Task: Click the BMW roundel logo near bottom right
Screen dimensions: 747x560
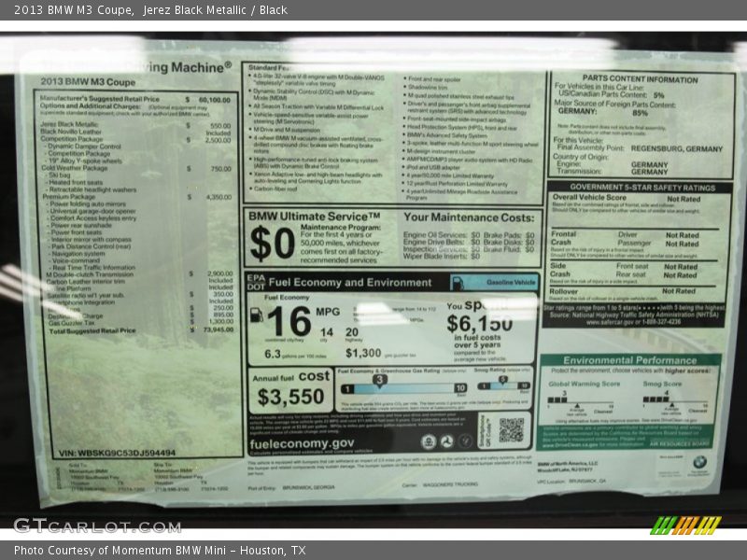Action: [x=700, y=462]
